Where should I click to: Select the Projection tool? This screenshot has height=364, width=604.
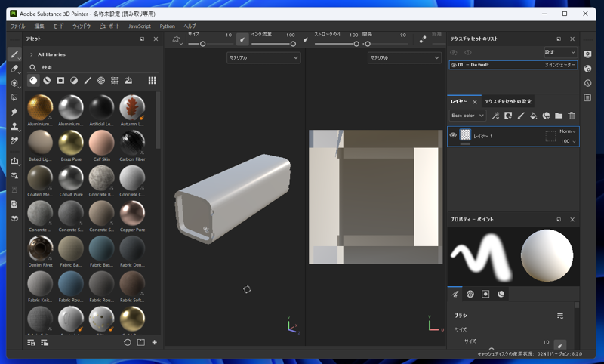click(14, 83)
